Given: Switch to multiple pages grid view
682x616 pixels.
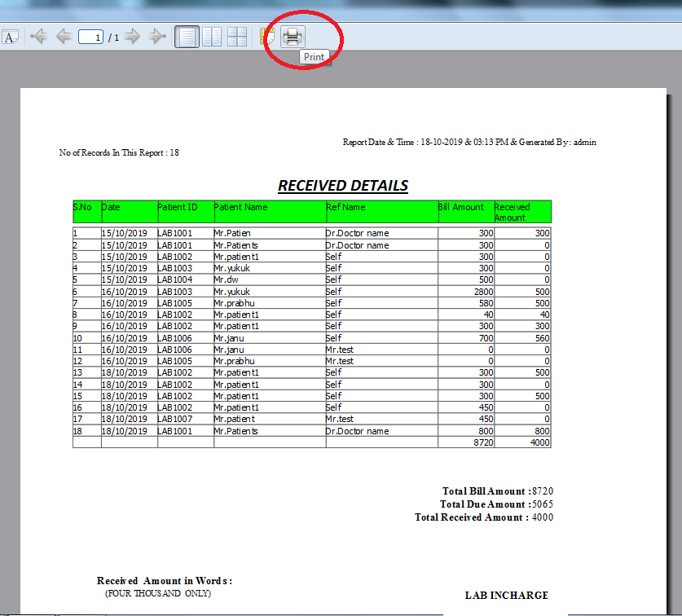Looking at the screenshot, I should click(x=237, y=37).
